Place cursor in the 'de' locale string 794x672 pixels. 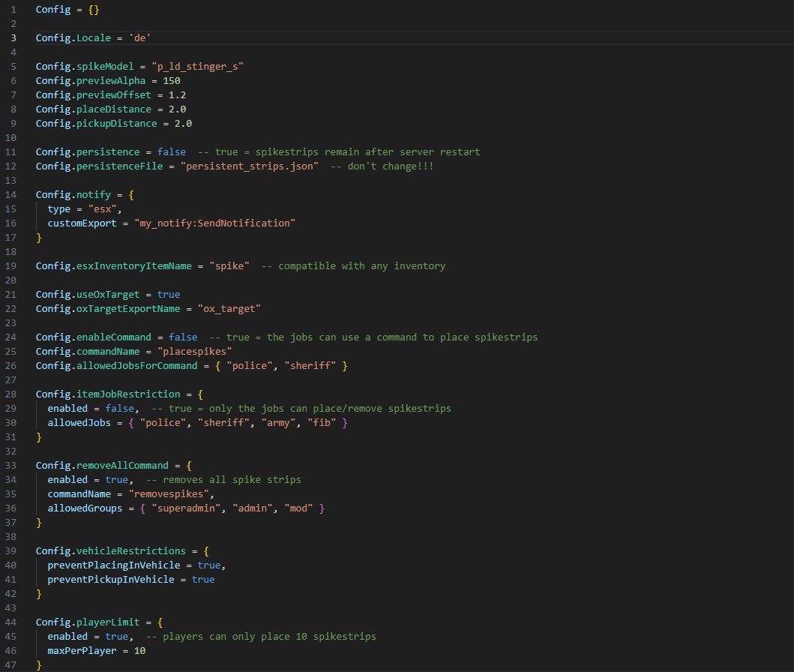click(139, 38)
